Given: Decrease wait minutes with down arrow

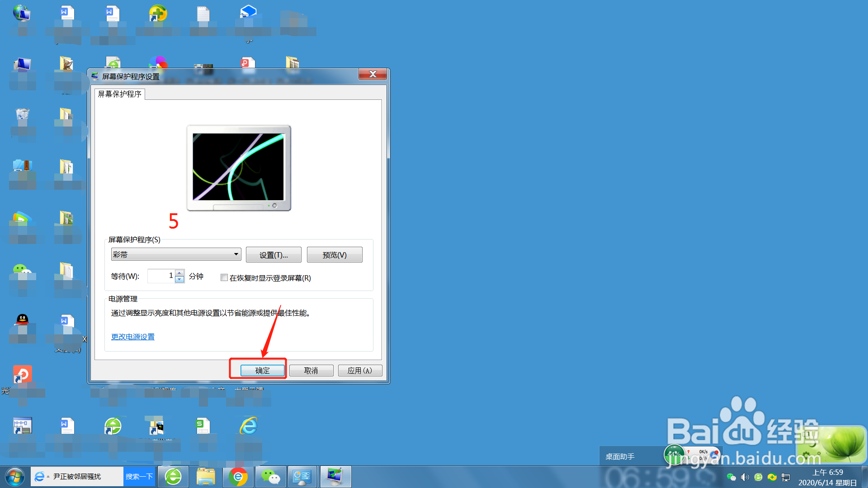Looking at the screenshot, I should 179,279.
